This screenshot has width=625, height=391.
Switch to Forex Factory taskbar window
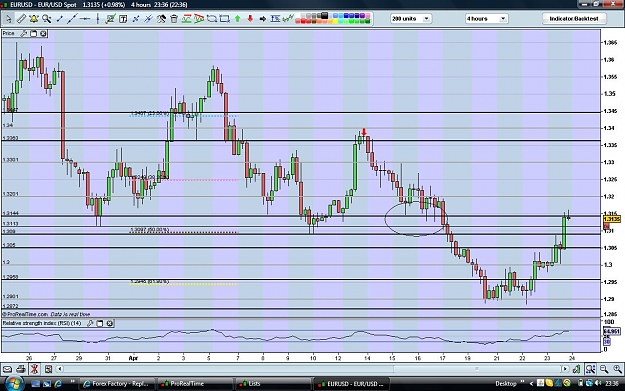pyautogui.click(x=116, y=384)
